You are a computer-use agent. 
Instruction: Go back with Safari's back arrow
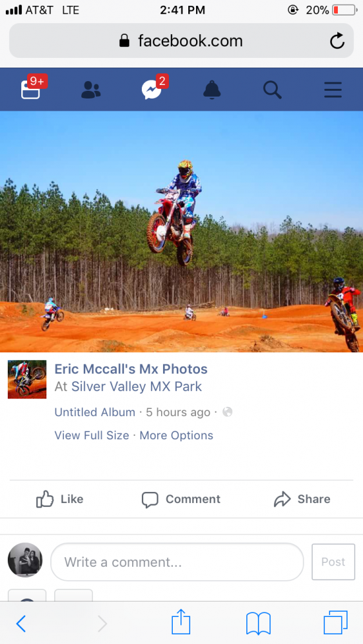[21, 624]
